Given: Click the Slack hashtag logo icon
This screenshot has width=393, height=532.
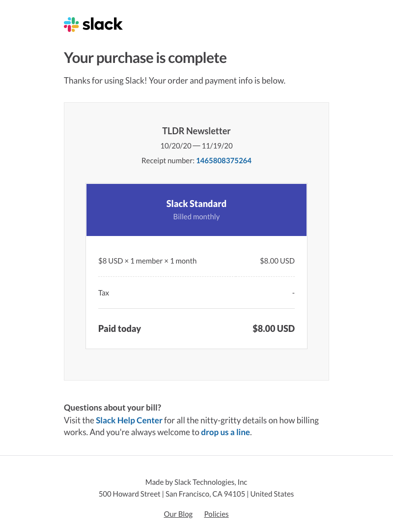Looking at the screenshot, I should (x=71, y=25).
